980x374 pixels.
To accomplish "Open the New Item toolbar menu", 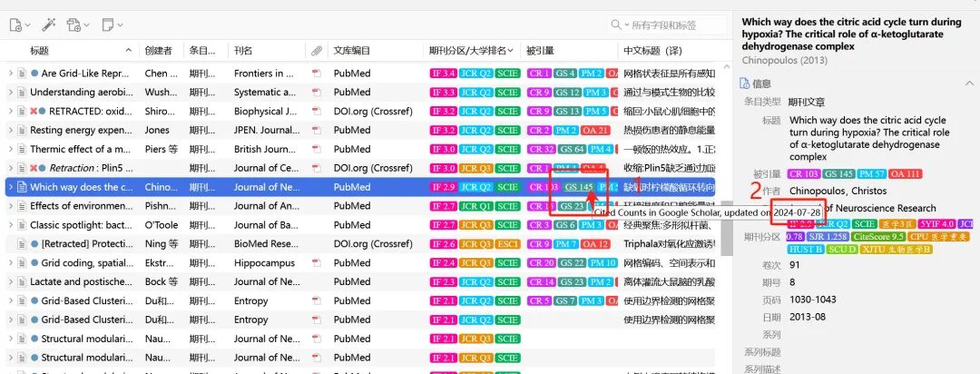I will tap(20, 25).
